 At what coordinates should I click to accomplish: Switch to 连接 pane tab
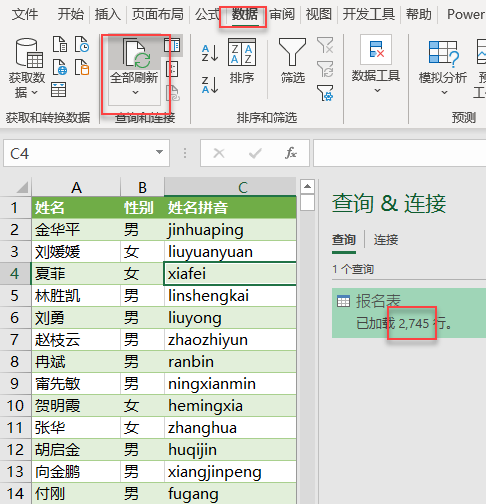pyautogui.click(x=386, y=240)
